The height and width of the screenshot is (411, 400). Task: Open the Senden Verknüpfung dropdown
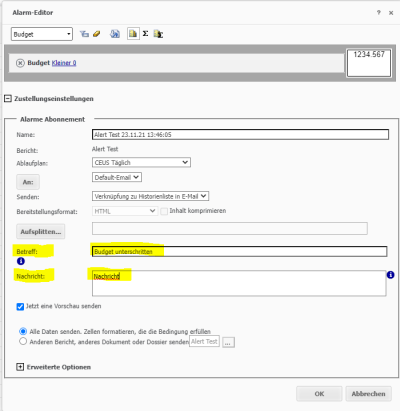point(150,196)
